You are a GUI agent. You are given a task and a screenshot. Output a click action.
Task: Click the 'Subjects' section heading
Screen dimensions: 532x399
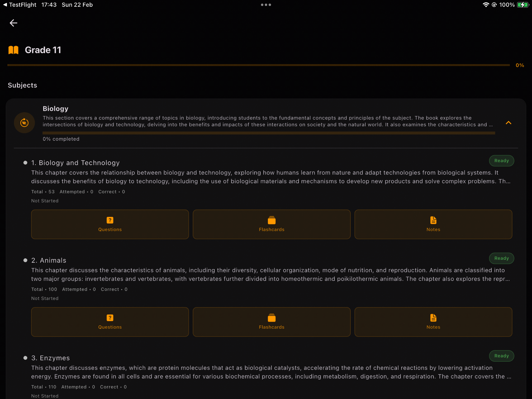coord(22,85)
